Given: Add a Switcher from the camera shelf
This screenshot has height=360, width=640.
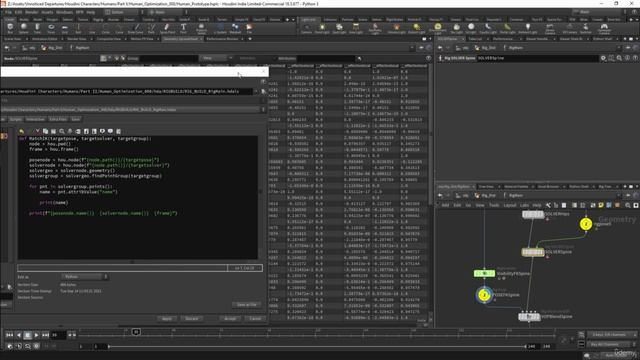Looking at the screenshot, I should [x=586, y=28].
